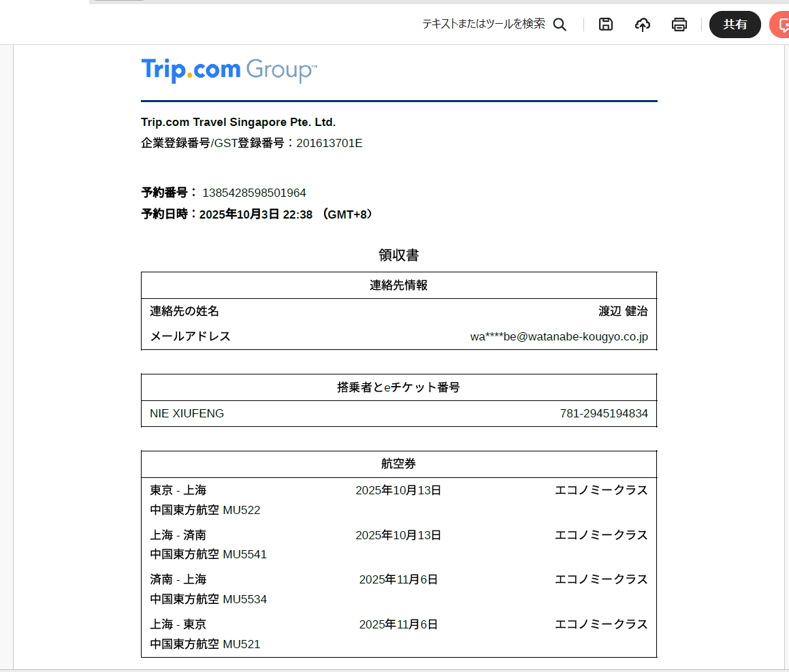Print the receipt using the printer icon
This screenshot has height=672, width=789.
tap(679, 25)
